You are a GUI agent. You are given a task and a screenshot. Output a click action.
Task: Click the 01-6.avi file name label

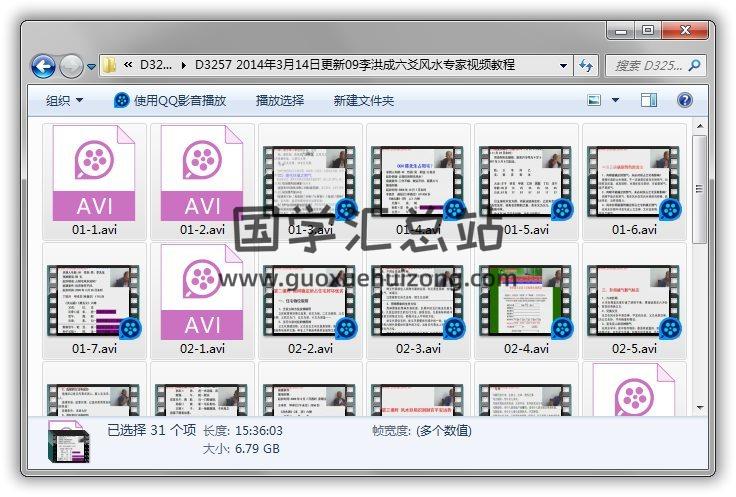click(634, 230)
